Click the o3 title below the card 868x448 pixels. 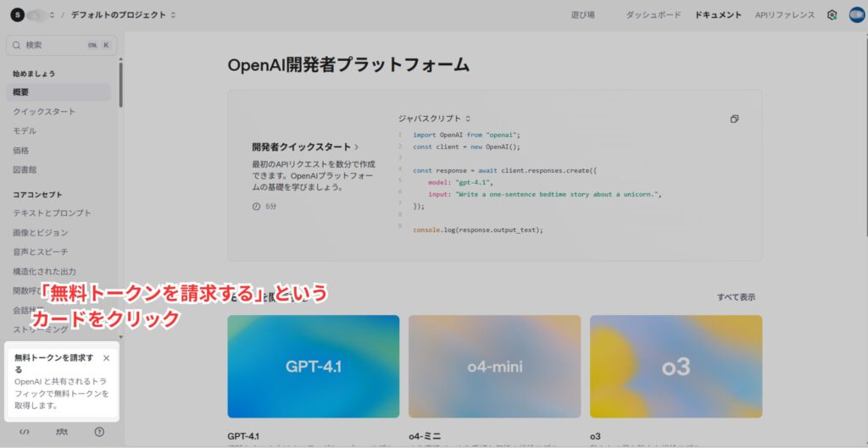595,436
